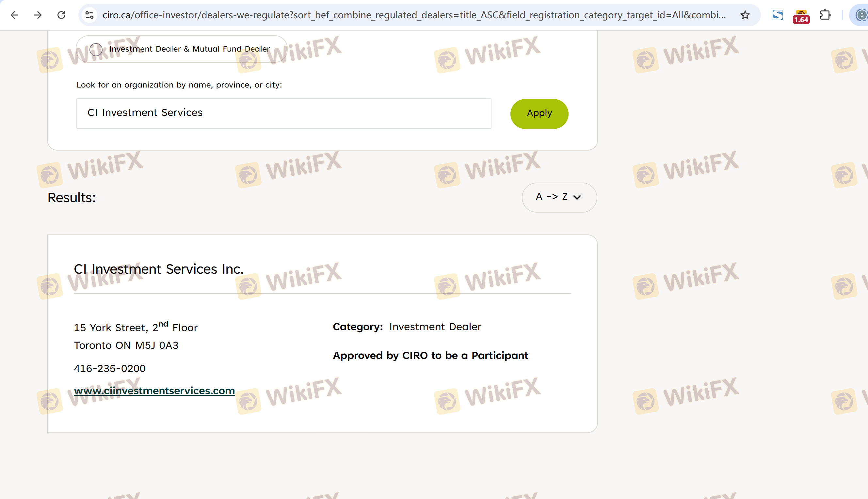Click the extension badge showing 1.64
This screenshot has height=499, width=868.
click(x=801, y=16)
